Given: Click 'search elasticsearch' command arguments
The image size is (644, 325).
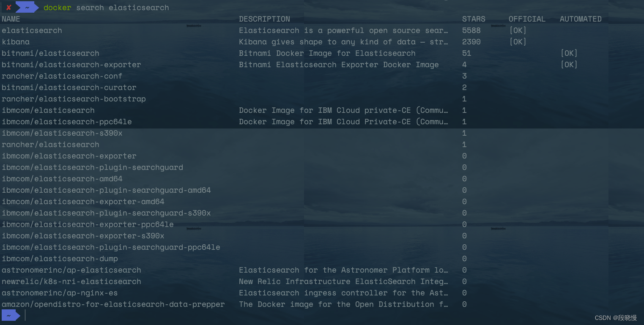Looking at the screenshot, I should point(123,8).
